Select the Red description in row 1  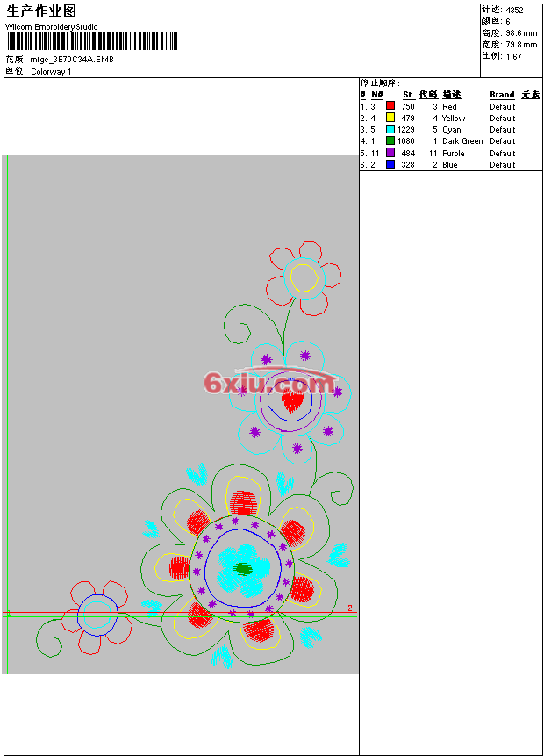[449, 106]
